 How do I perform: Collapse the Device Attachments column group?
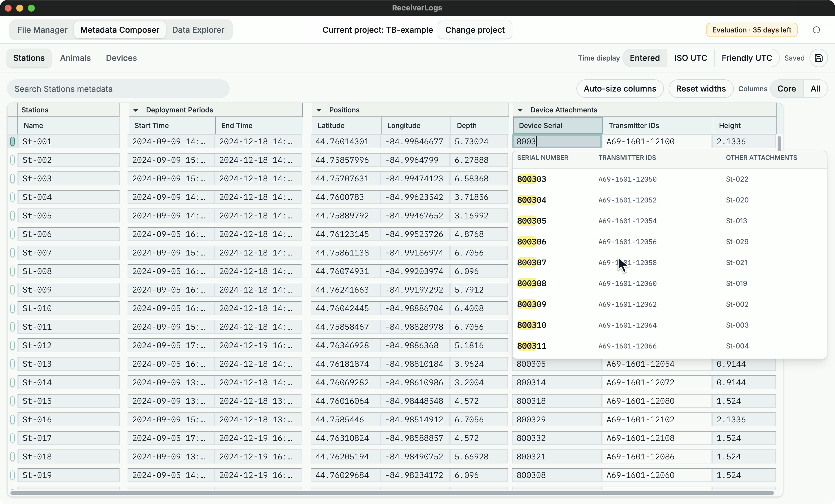click(x=520, y=110)
